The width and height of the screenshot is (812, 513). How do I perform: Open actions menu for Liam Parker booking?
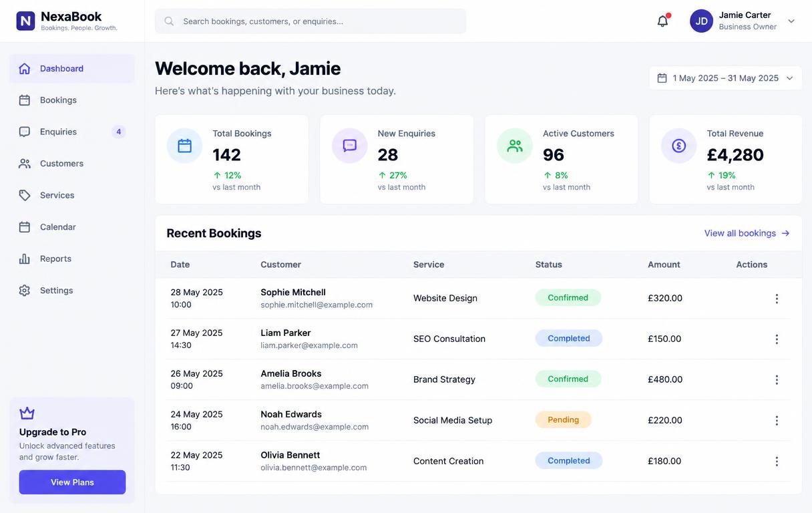777,339
